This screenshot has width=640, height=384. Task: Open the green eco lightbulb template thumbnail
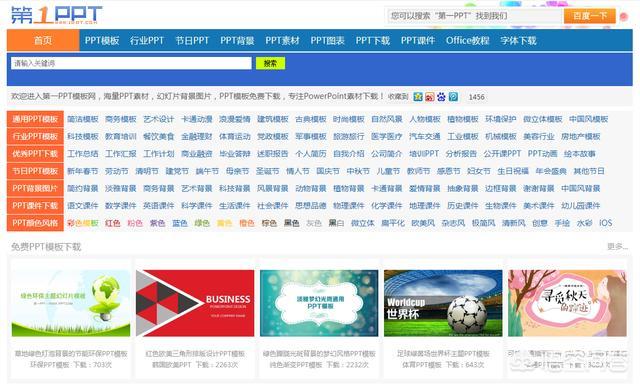pyautogui.click(x=71, y=303)
